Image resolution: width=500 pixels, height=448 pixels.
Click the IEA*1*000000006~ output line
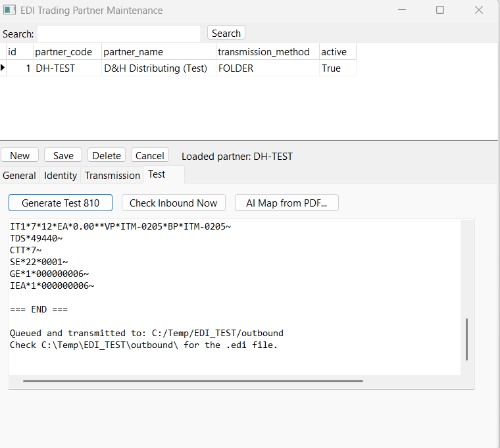pyautogui.click(x=52, y=286)
